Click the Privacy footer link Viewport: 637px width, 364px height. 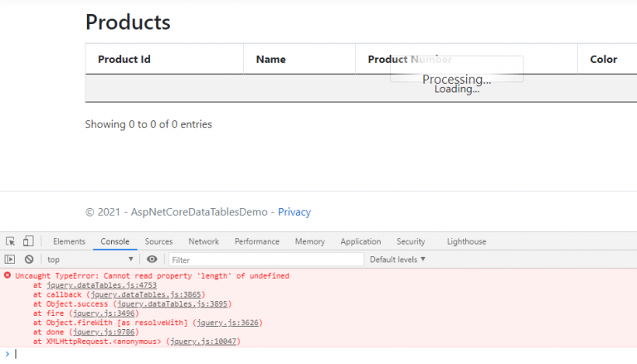coord(294,211)
